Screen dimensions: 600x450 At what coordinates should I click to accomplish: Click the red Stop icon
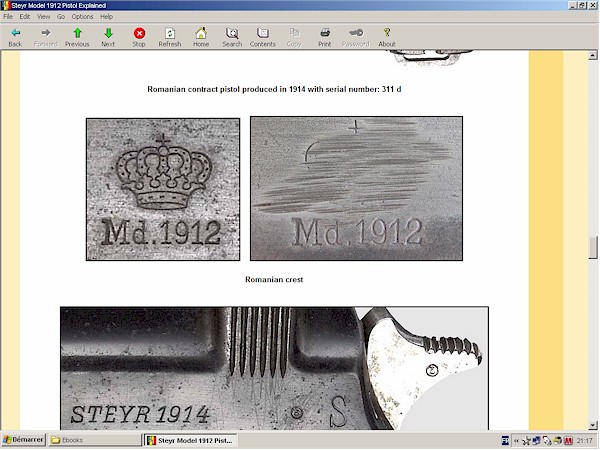click(139, 33)
